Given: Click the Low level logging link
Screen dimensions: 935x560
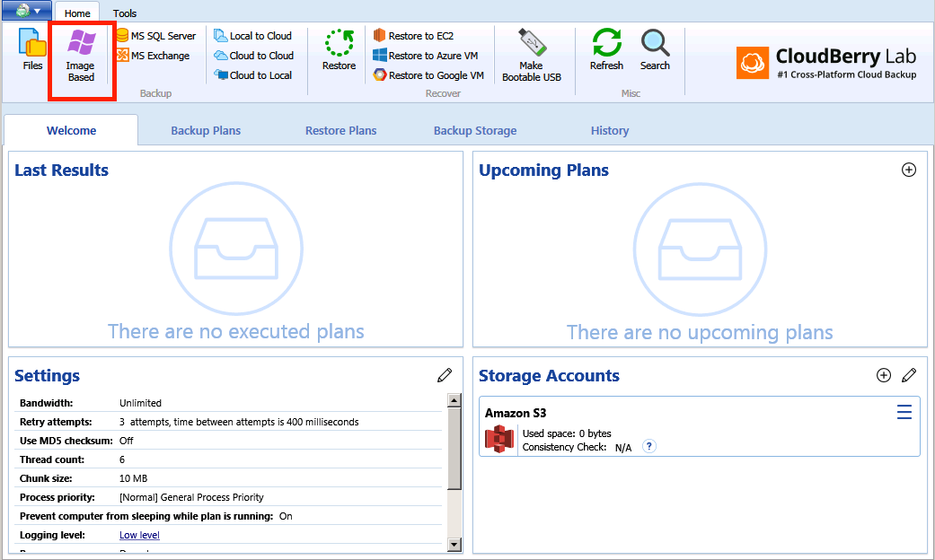Looking at the screenshot, I should (139, 535).
